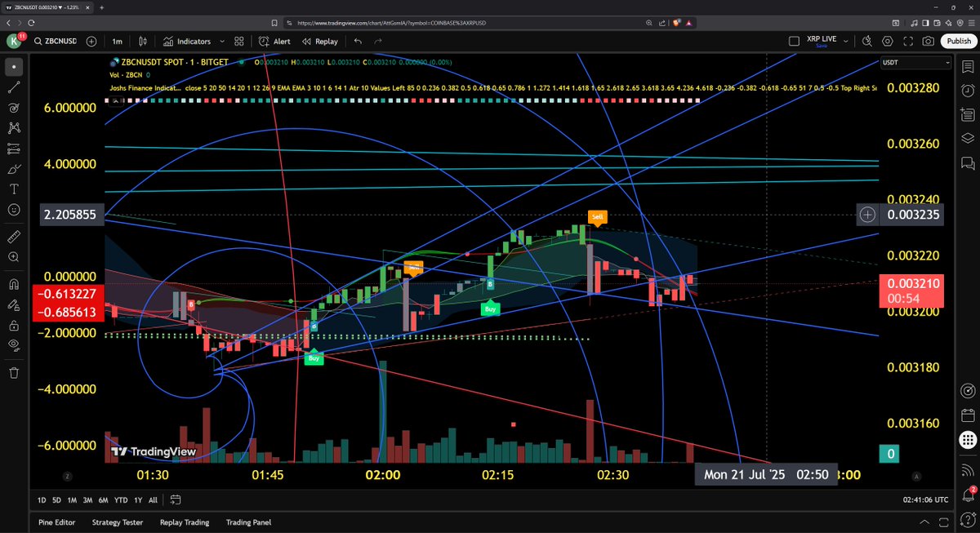This screenshot has width=980, height=533.
Task: Open the go-to-date calendar icon
Action: 176,500
